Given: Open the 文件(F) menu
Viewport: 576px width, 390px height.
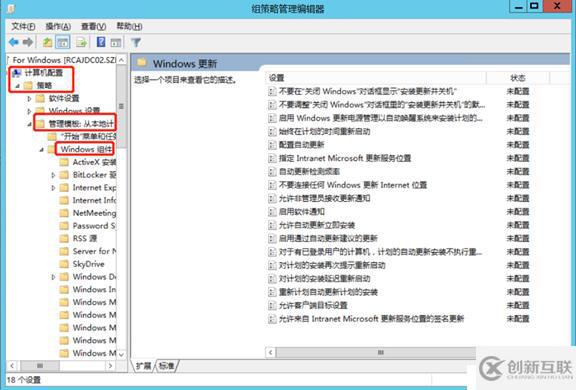Looking at the screenshot, I should click(x=23, y=26).
